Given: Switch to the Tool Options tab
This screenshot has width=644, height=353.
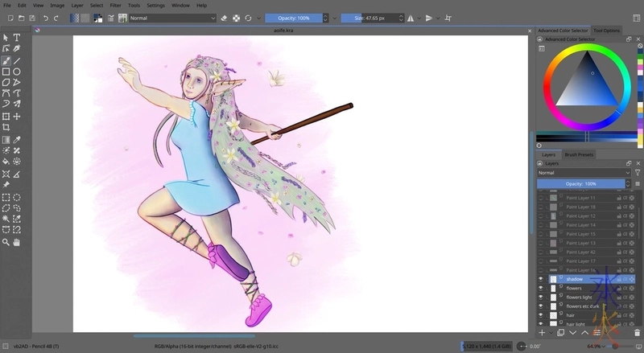Looking at the screenshot, I should tap(606, 31).
